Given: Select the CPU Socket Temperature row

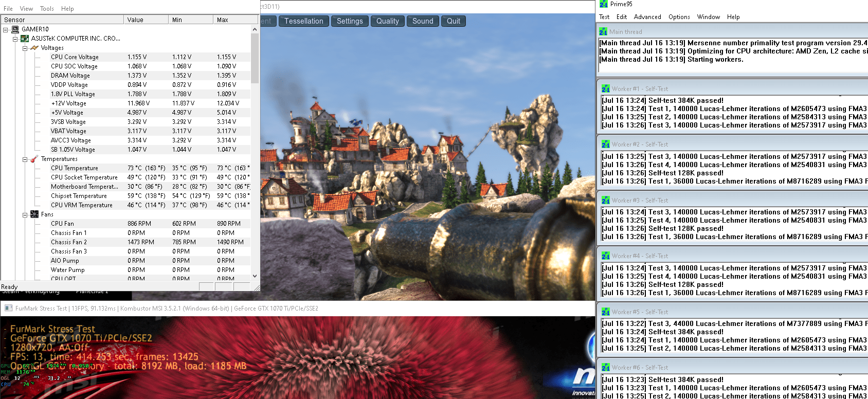Looking at the screenshot, I should (x=150, y=177).
